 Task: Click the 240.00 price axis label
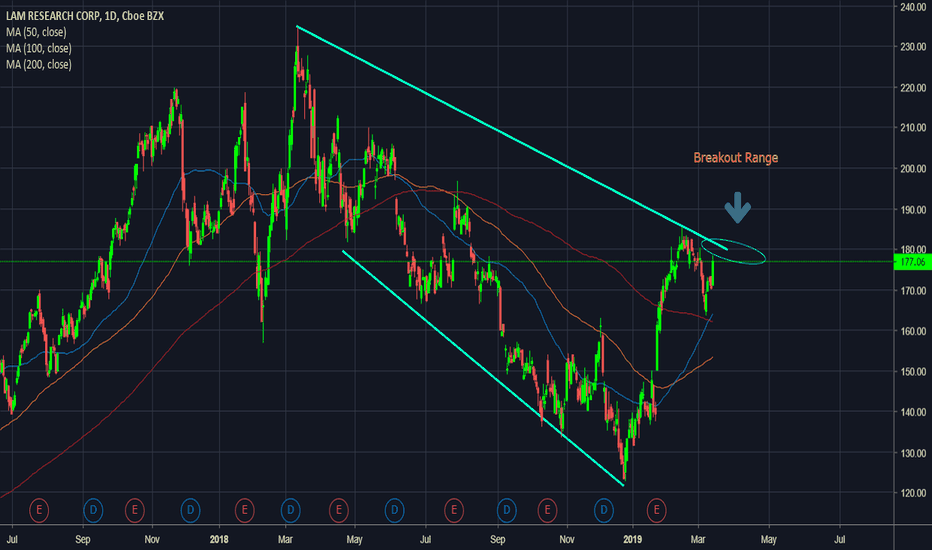coord(913,7)
